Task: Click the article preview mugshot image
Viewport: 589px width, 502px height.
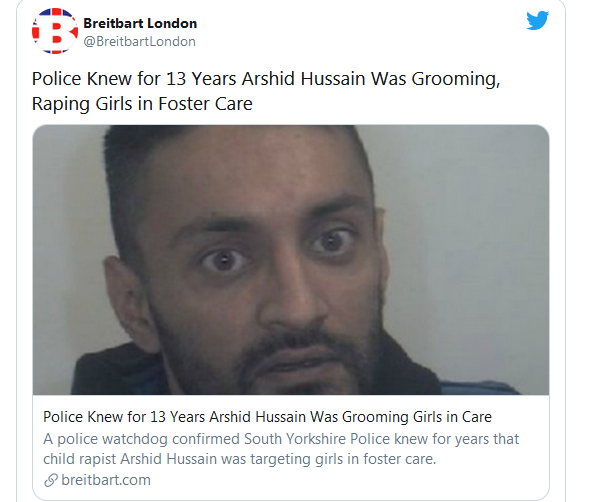Action: [291, 260]
